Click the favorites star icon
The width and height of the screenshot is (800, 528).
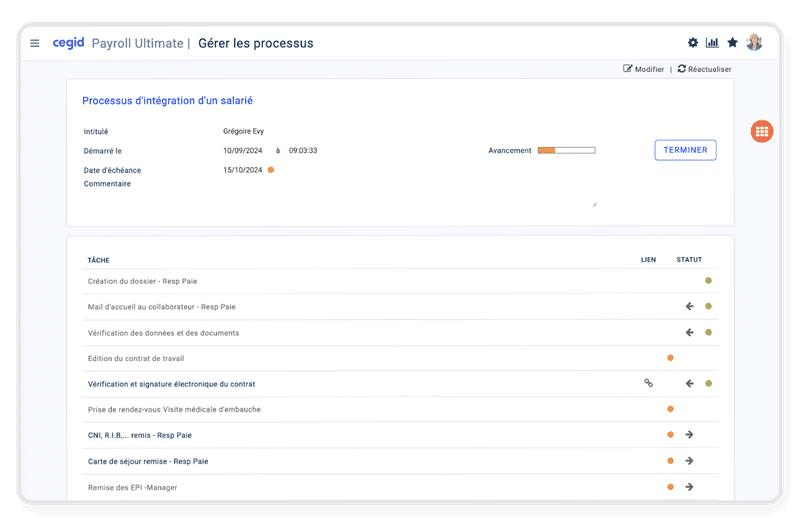732,43
